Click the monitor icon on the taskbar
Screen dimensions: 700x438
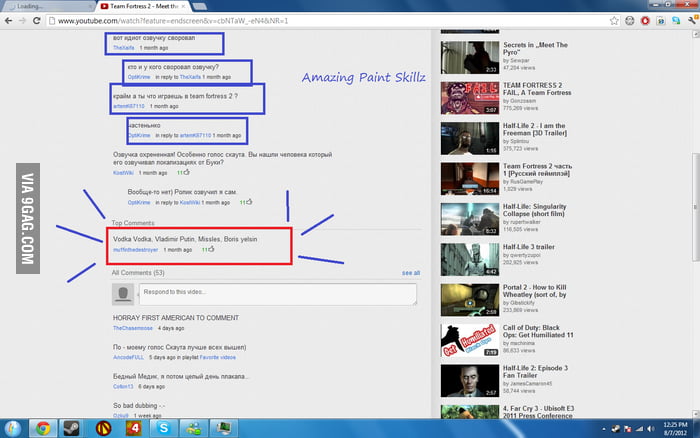tap(224, 429)
